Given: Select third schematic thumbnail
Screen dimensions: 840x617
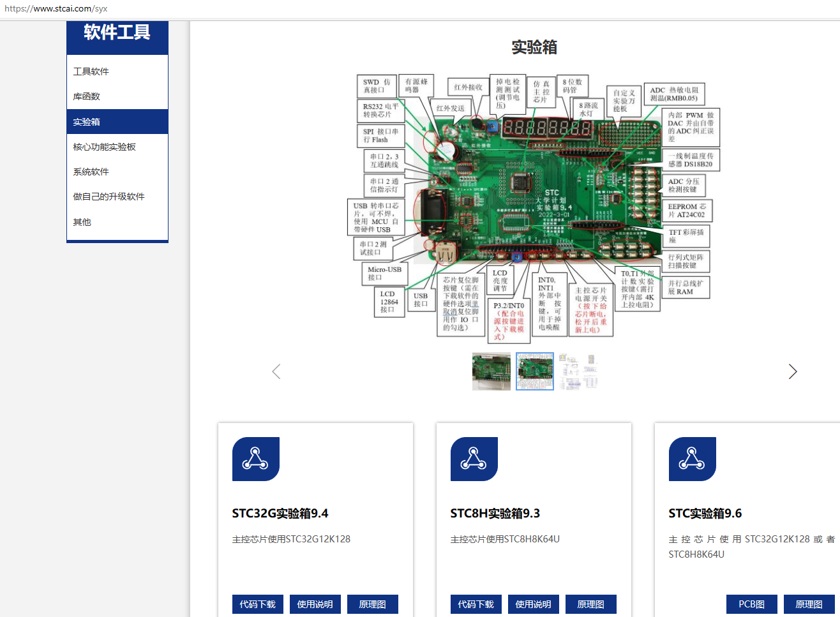Looking at the screenshot, I should pyautogui.click(x=578, y=371).
